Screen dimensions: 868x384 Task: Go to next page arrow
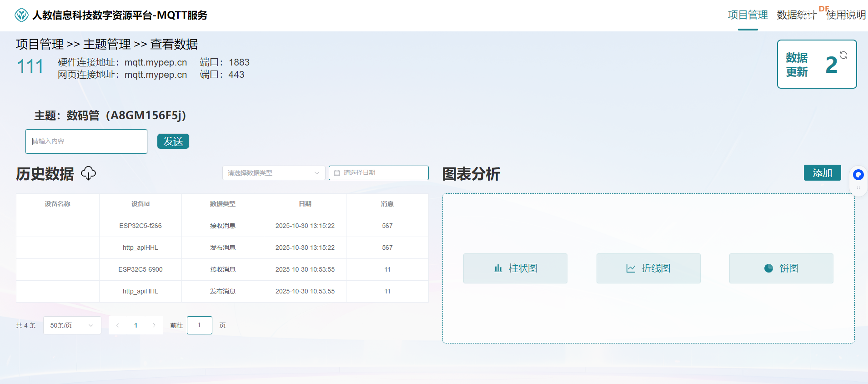tap(154, 325)
